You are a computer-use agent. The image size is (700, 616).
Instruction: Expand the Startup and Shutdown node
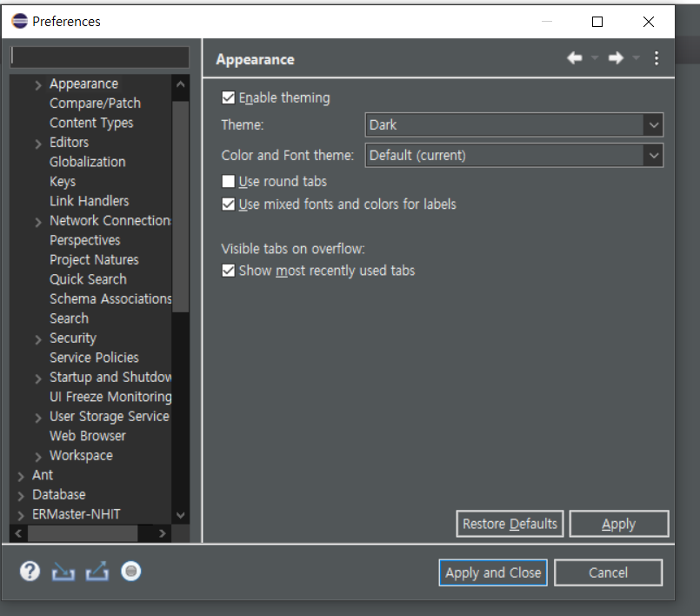pyautogui.click(x=38, y=378)
